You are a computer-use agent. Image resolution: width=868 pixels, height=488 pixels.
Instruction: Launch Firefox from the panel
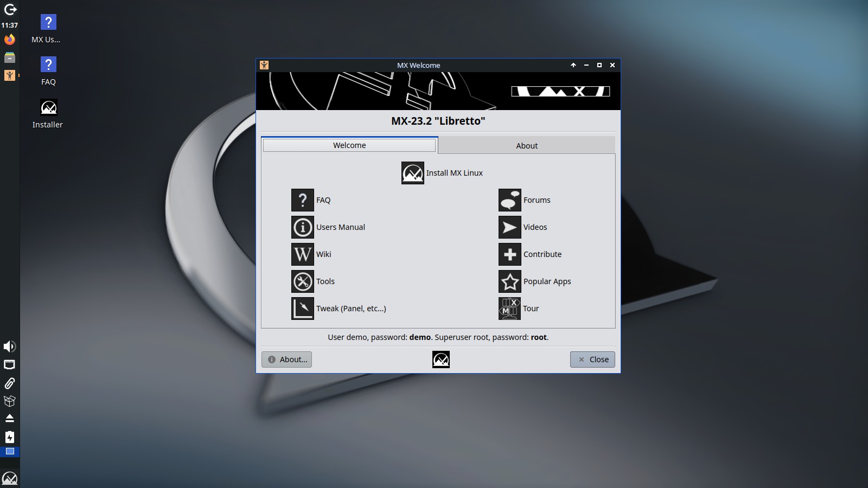pos(10,40)
